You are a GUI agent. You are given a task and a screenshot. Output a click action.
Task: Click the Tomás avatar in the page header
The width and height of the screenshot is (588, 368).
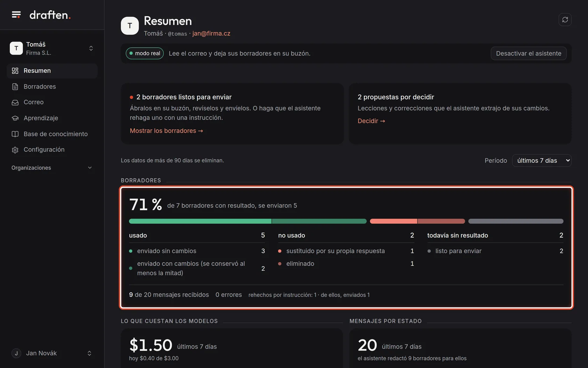(130, 26)
